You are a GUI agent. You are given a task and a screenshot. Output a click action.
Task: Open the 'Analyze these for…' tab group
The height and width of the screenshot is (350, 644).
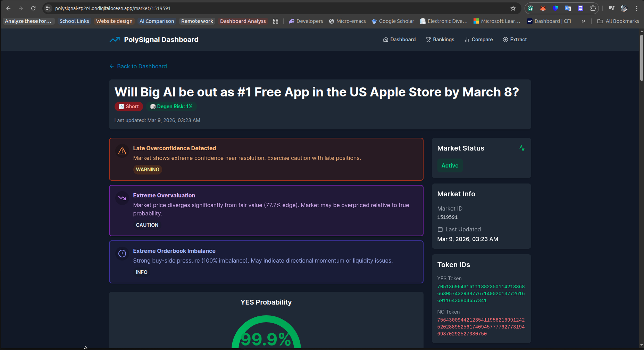point(28,21)
